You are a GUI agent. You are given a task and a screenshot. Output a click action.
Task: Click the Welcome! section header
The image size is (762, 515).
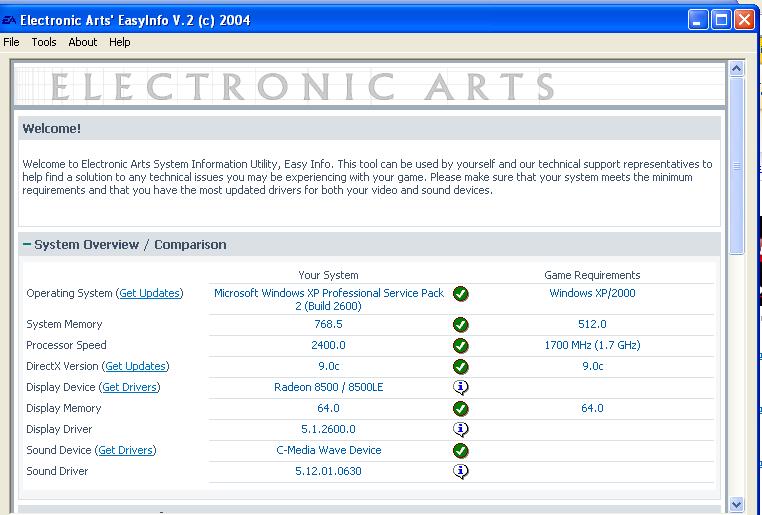(x=369, y=129)
